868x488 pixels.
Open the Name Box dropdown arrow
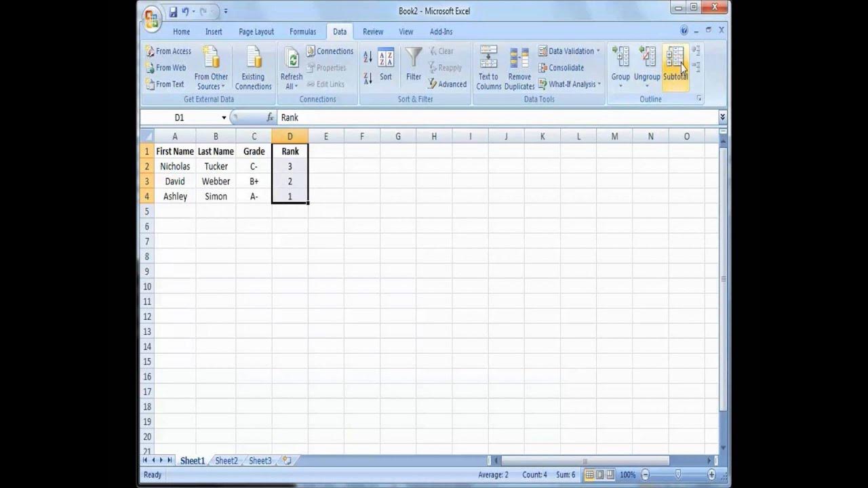(224, 118)
